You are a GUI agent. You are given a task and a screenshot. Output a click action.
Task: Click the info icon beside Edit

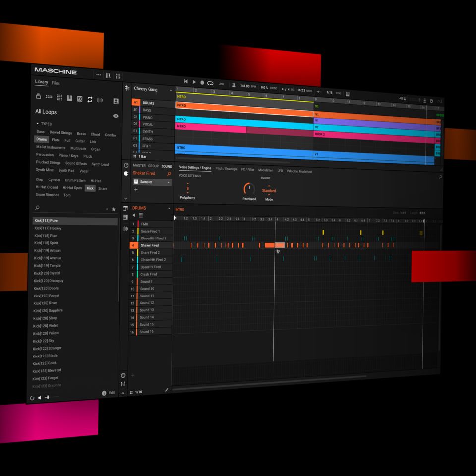[x=104, y=393]
